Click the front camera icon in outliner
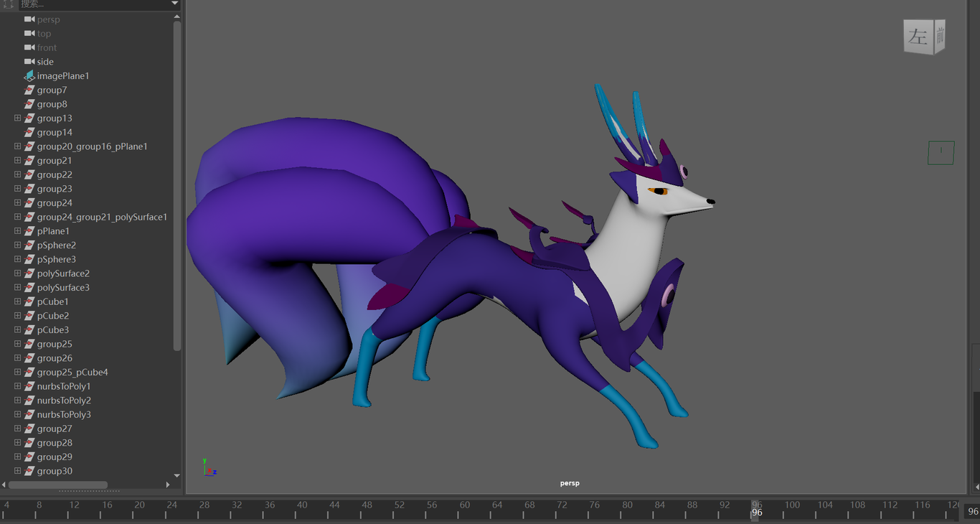This screenshot has height=524, width=980. 29,47
